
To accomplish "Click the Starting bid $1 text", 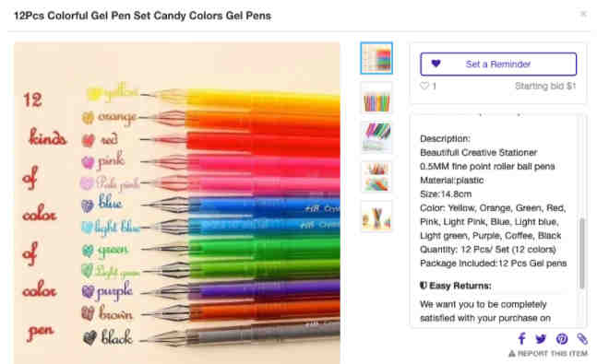I will tap(545, 86).
